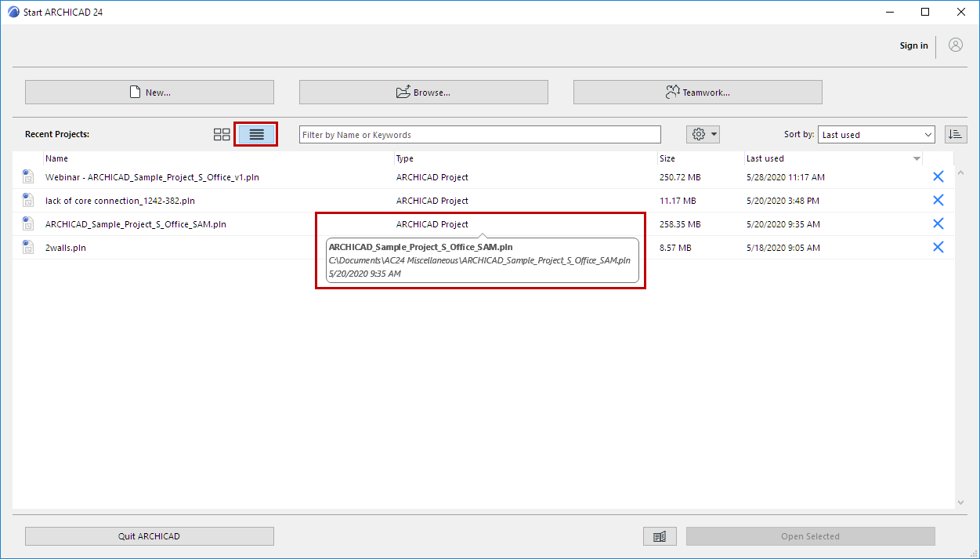Click ARCHICAD Project type of Webinar row
The height and width of the screenshot is (559, 980).
tap(432, 177)
